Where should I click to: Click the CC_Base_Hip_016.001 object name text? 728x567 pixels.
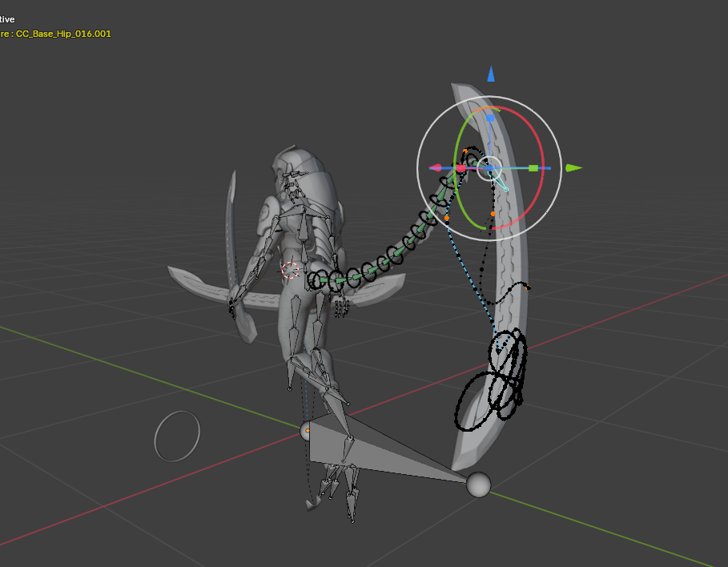click(x=63, y=34)
